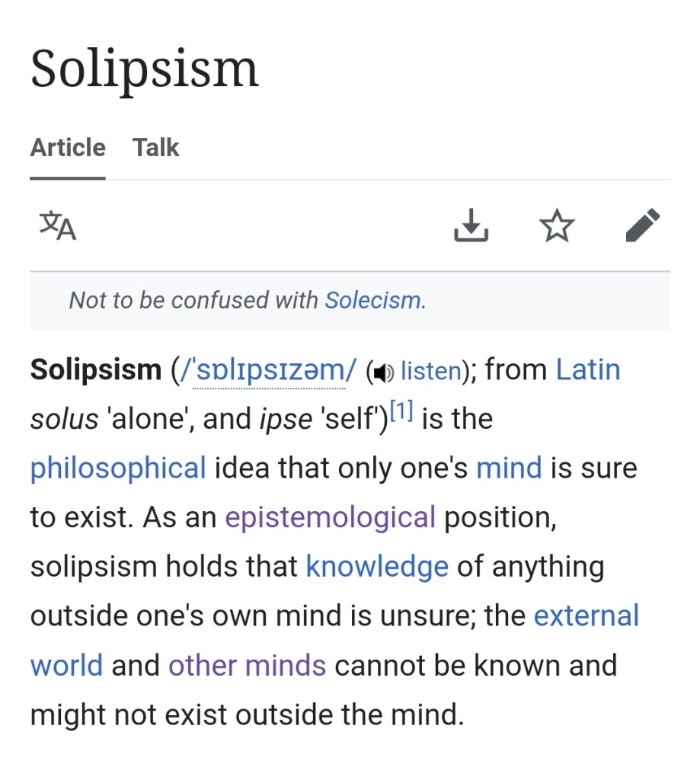Select the Article tab
This screenshot has width=700, height=780.
68,147
